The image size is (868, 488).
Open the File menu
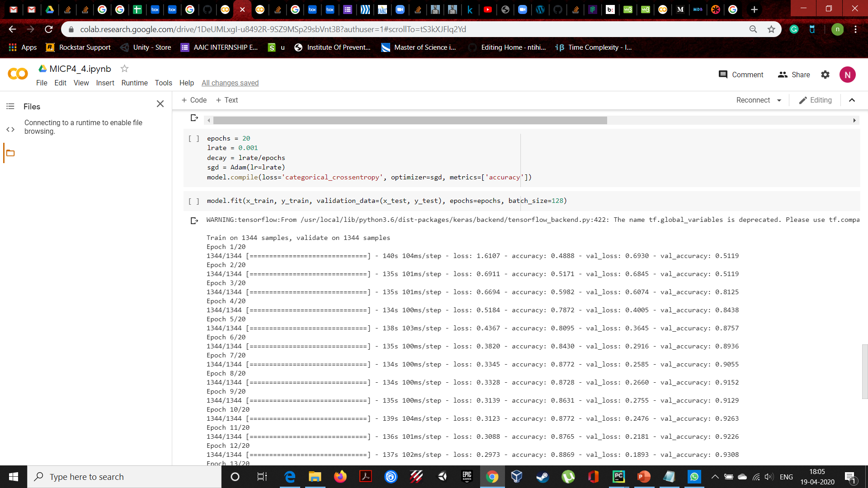[42, 83]
